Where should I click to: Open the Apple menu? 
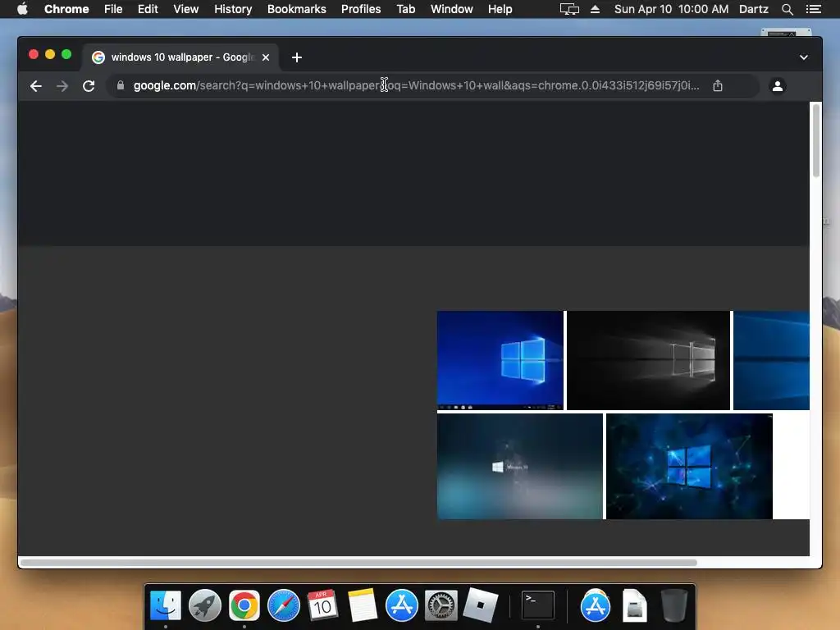22,9
